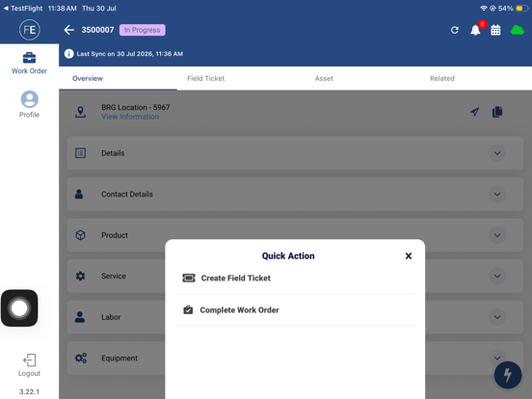Open Work Order in sidebar
532x399 pixels.
point(29,63)
